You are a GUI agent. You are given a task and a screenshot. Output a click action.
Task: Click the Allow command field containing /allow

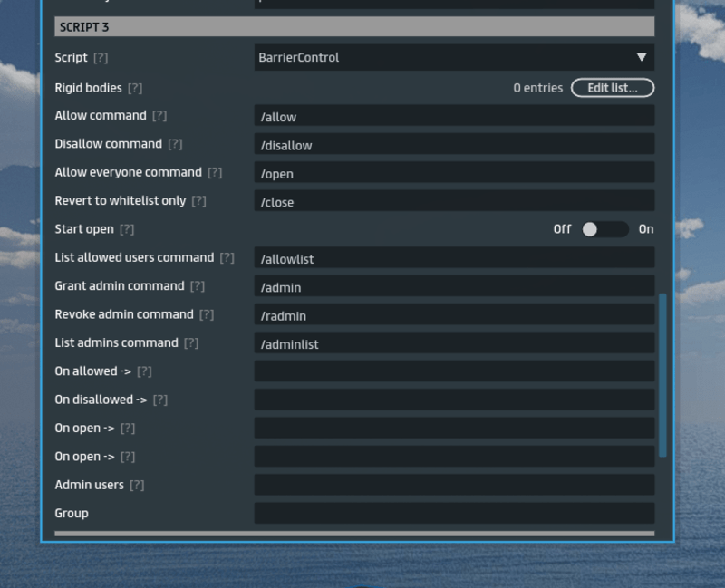[x=454, y=116]
